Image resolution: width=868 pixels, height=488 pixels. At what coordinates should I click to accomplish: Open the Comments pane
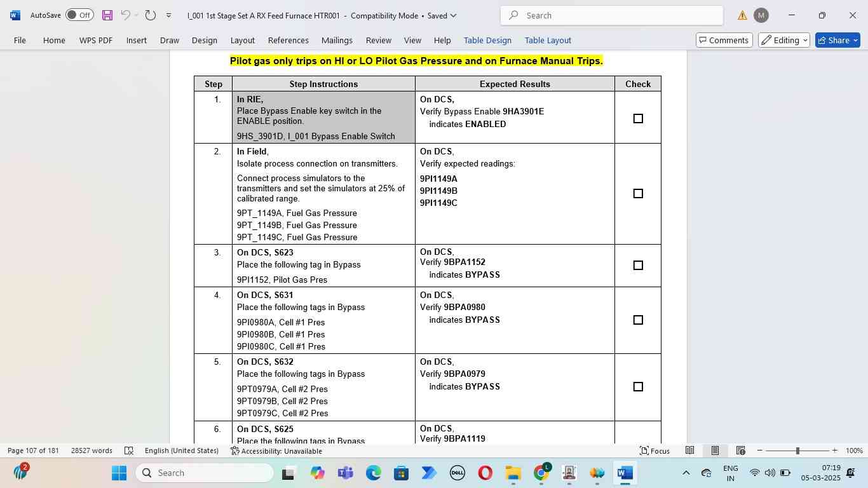tap(724, 40)
